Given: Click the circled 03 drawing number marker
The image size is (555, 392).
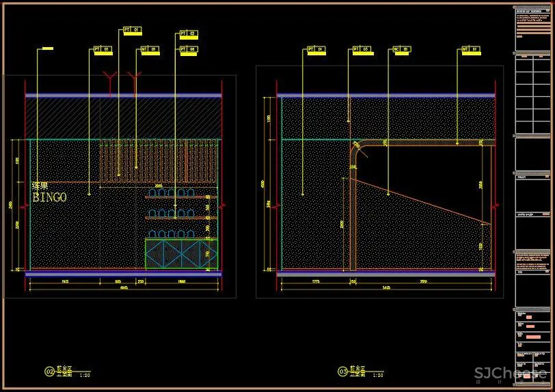Looking at the screenshot, I should (342, 372).
